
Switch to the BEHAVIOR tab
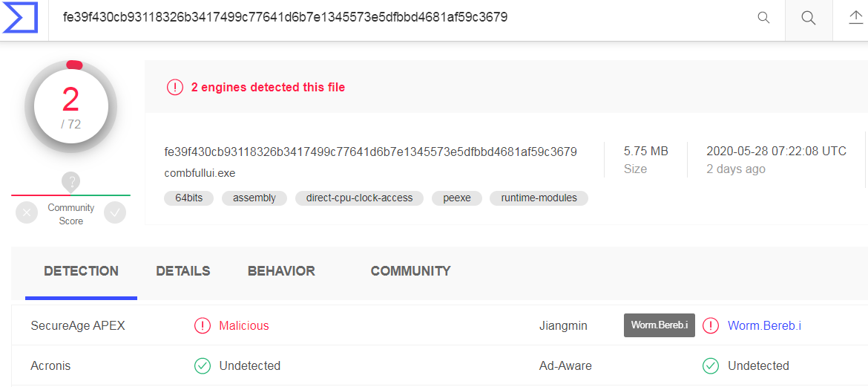pos(281,271)
